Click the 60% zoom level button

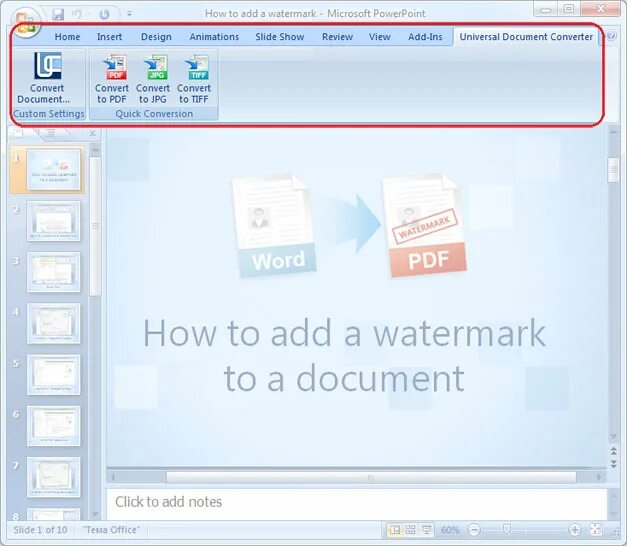tap(450, 530)
